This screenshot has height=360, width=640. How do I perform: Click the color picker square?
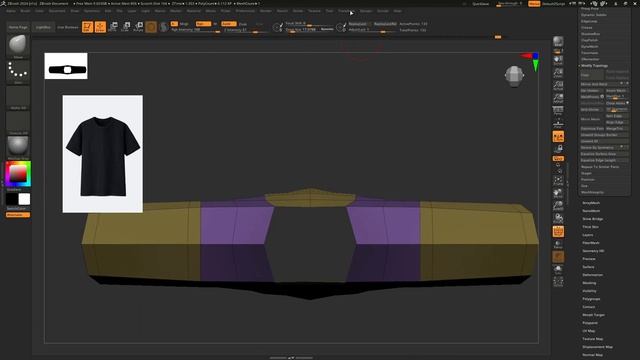tap(18, 174)
